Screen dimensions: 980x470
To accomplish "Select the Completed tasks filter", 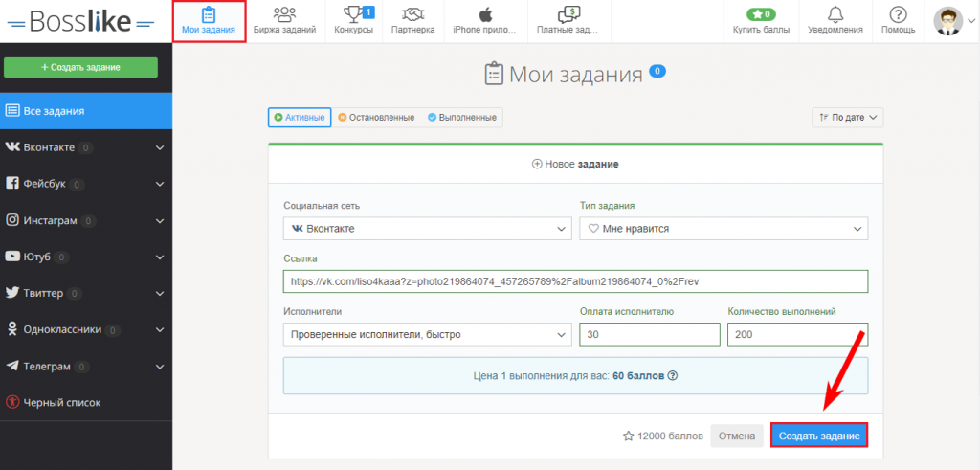I will (x=461, y=118).
